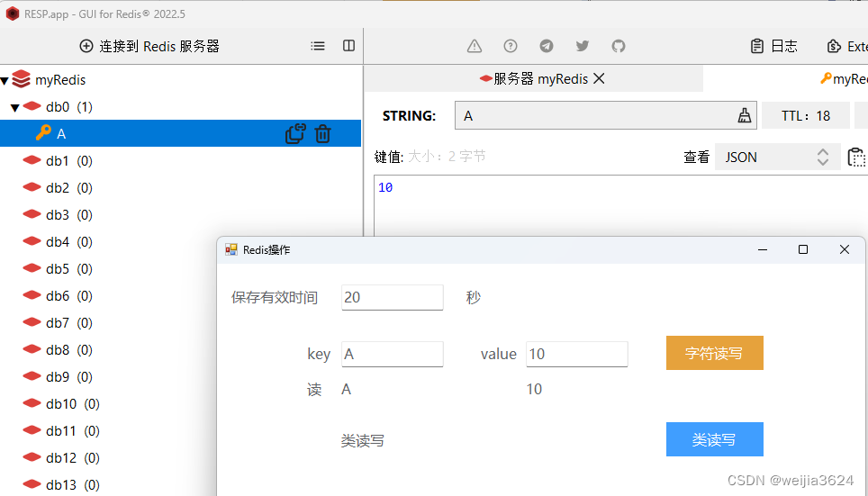
Task: Select the db1 (0) database
Action: tap(69, 160)
